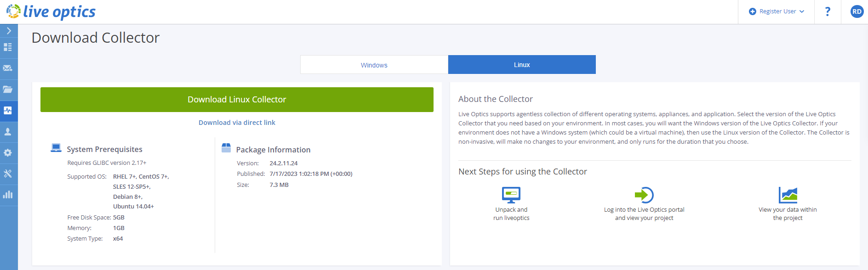Click the Log into Live Optics portal icon
This screenshot has height=270, width=868.
coord(644,195)
